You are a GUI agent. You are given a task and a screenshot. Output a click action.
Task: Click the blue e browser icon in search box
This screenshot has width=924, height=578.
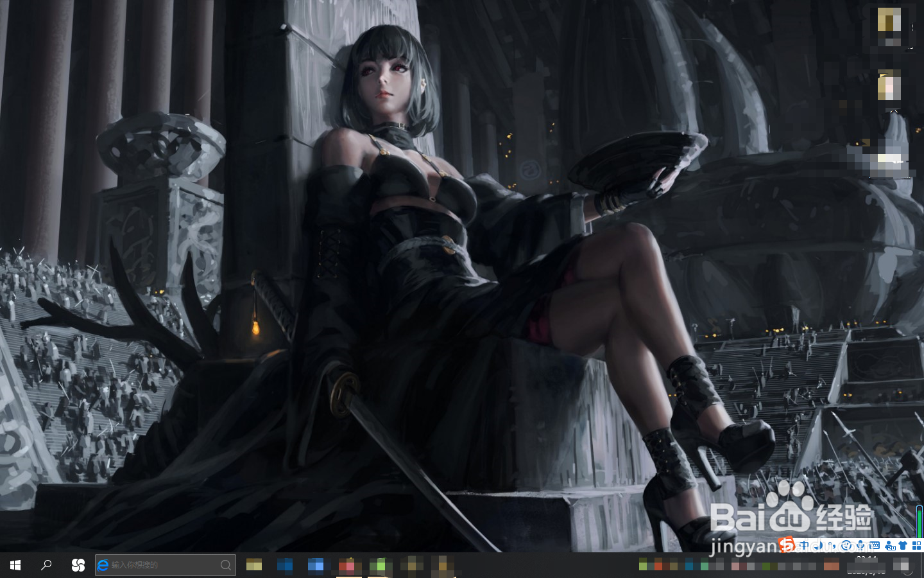[103, 565]
